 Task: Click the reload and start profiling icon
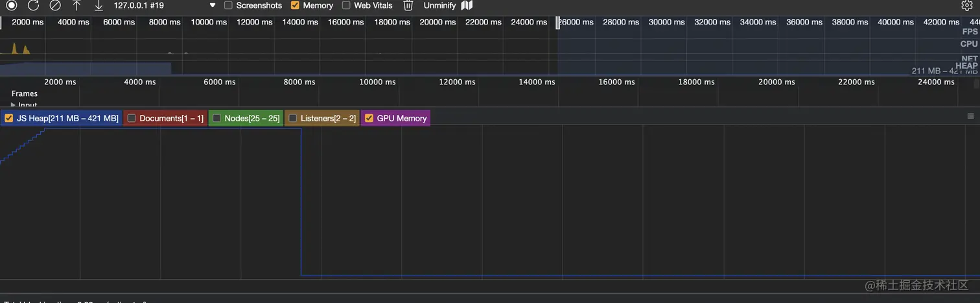pos(34,5)
